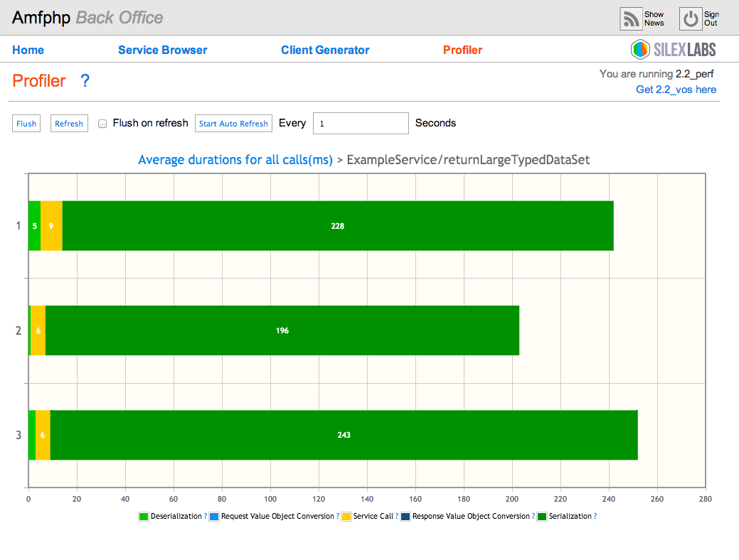Follow the Get 2.2_vos here link
The image size is (739, 560).
[x=676, y=90]
